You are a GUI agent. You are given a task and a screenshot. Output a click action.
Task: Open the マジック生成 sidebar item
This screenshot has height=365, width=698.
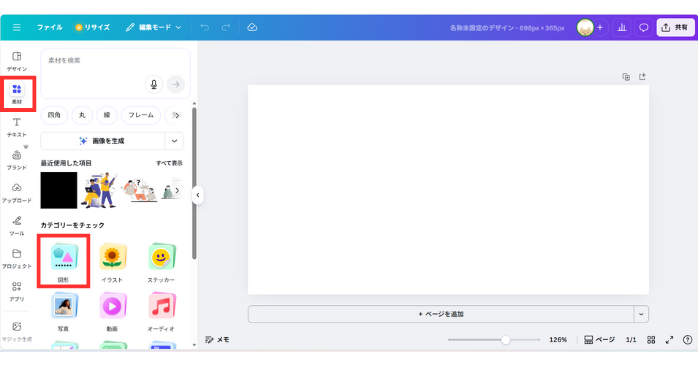16,332
